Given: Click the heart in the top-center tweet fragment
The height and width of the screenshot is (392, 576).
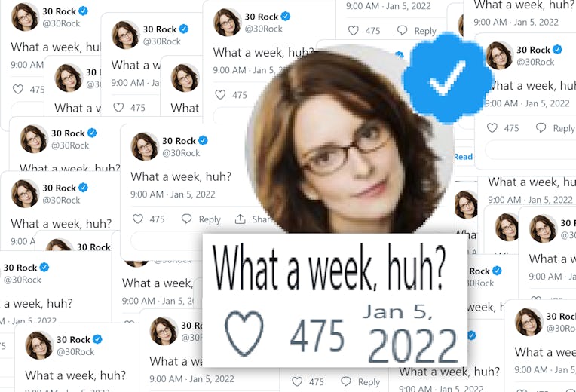Looking at the screenshot, I should (x=353, y=30).
